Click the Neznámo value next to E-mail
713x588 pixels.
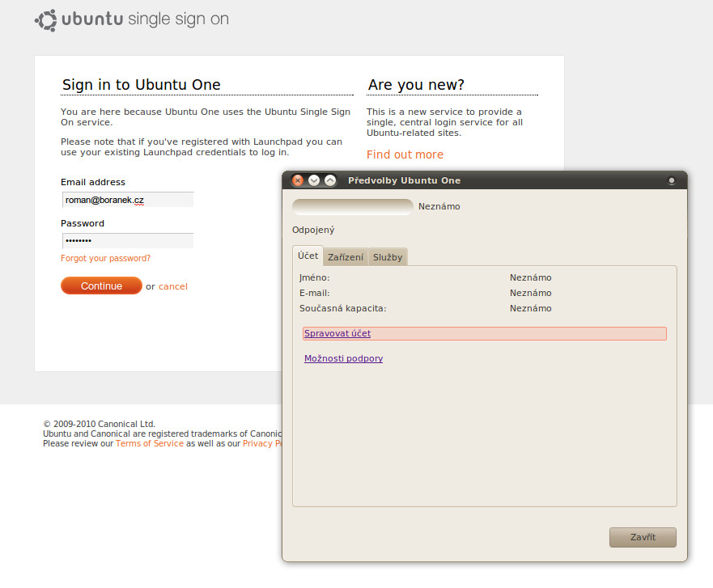tap(530, 293)
